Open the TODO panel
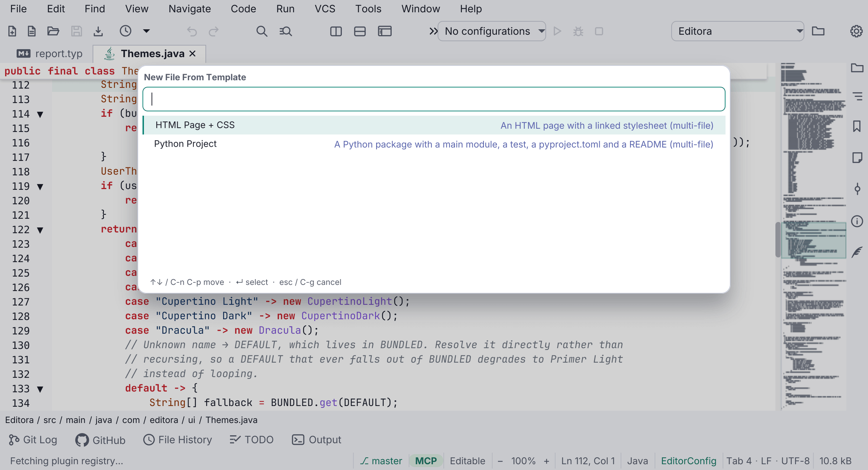 pyautogui.click(x=251, y=440)
